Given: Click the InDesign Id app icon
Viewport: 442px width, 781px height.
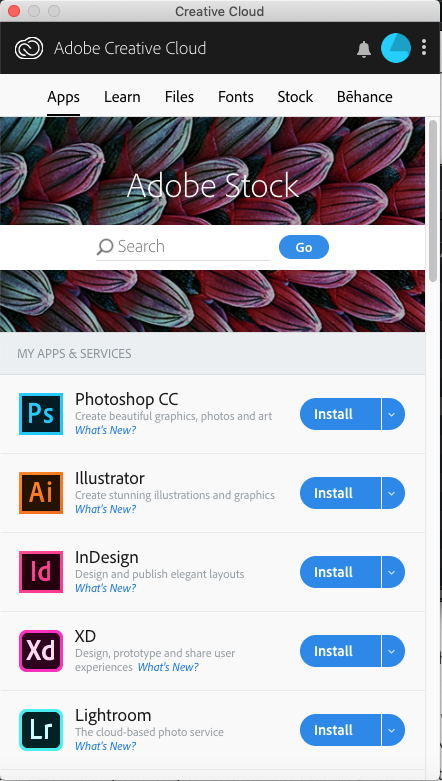Looking at the screenshot, I should [41, 572].
